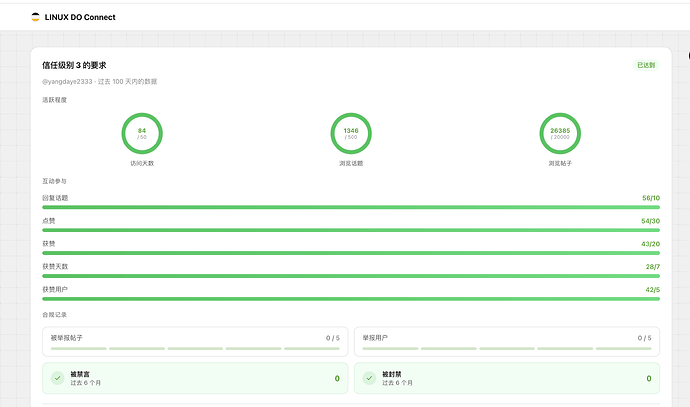Click the 点赞 row label
This screenshot has height=407, width=690.
(48, 221)
